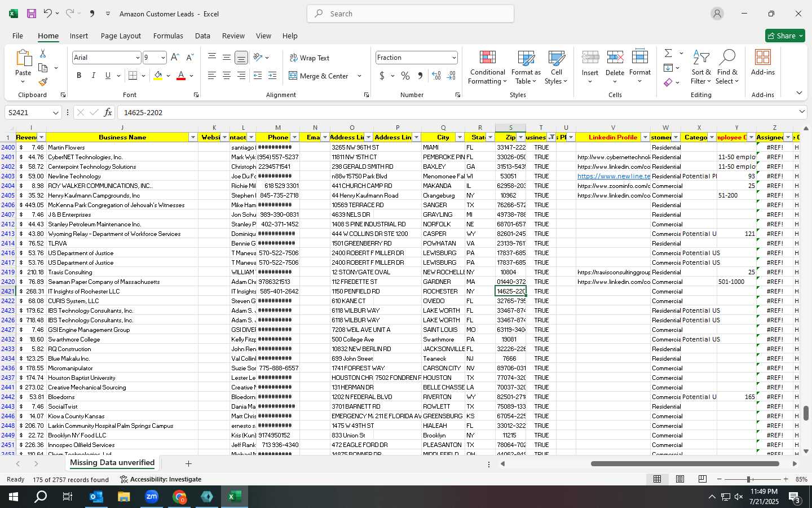Click the Insert Function fx icon
812x508 pixels.
click(x=108, y=112)
